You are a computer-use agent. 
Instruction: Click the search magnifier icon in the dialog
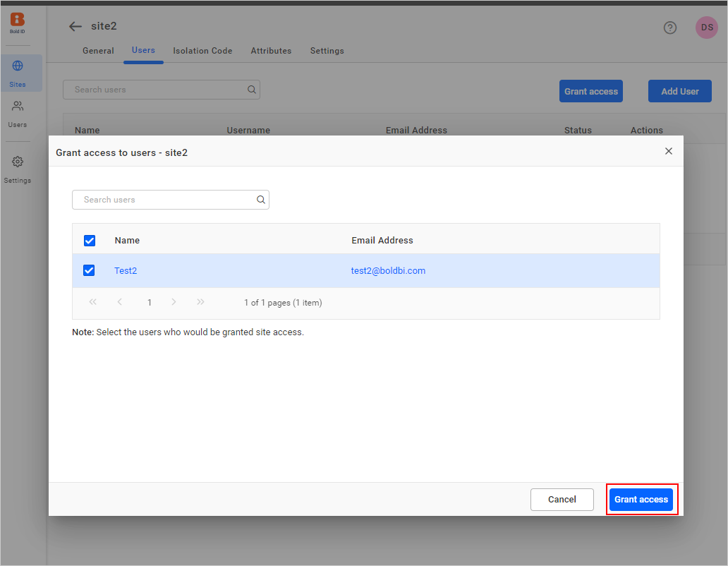[x=261, y=200]
